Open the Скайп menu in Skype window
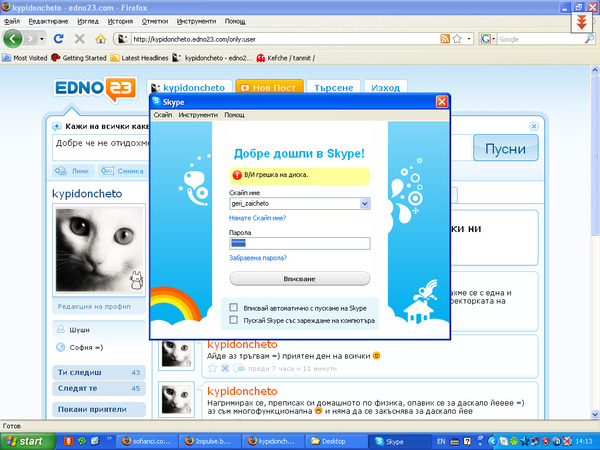This screenshot has width=600, height=450. tap(163, 115)
